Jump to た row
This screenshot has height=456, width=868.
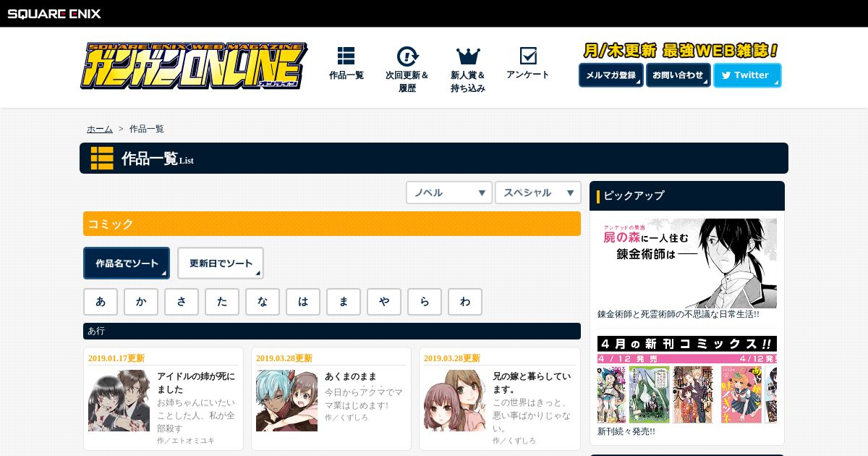(222, 302)
